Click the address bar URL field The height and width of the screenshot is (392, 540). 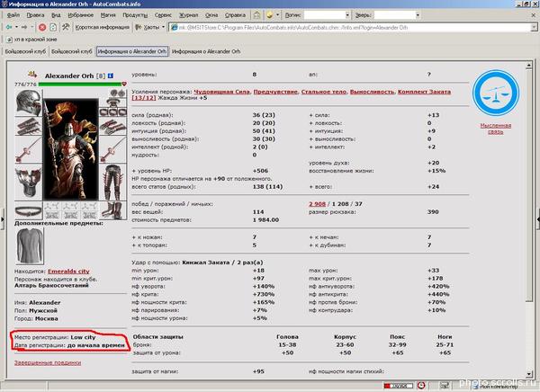click(350, 28)
